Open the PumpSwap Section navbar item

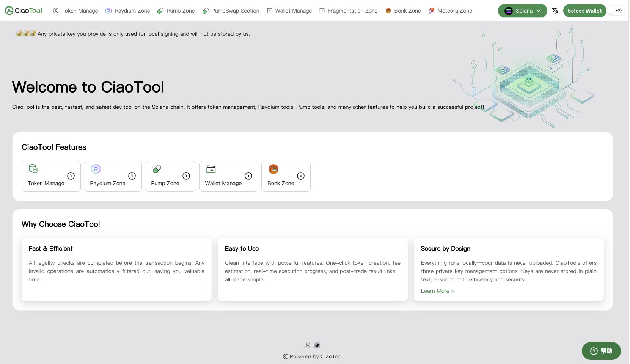point(231,11)
